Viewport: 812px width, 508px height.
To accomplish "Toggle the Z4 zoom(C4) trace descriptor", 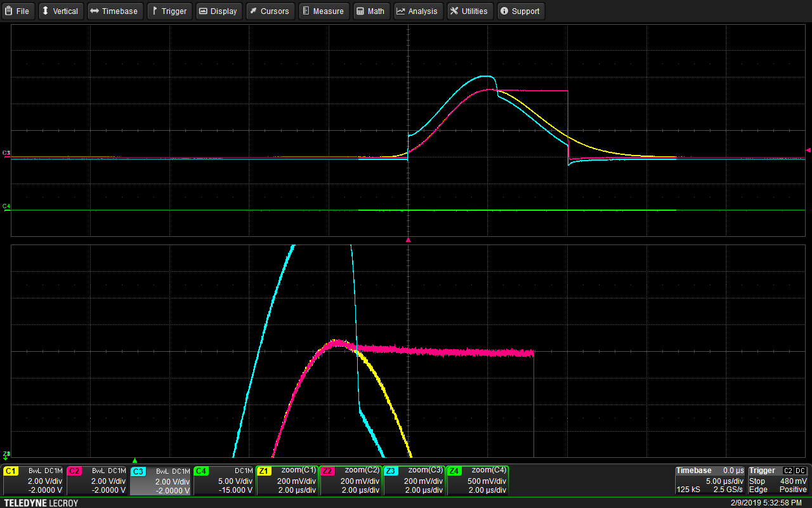I will 478,481.
